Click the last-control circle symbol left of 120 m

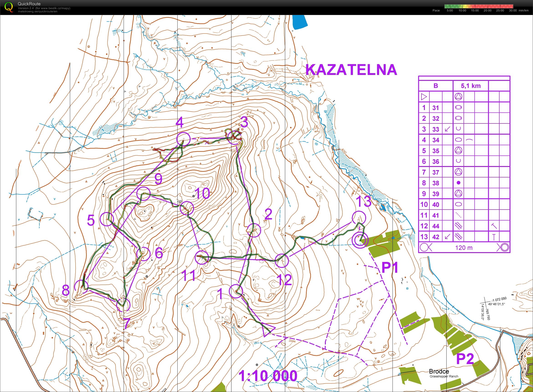click(x=426, y=248)
